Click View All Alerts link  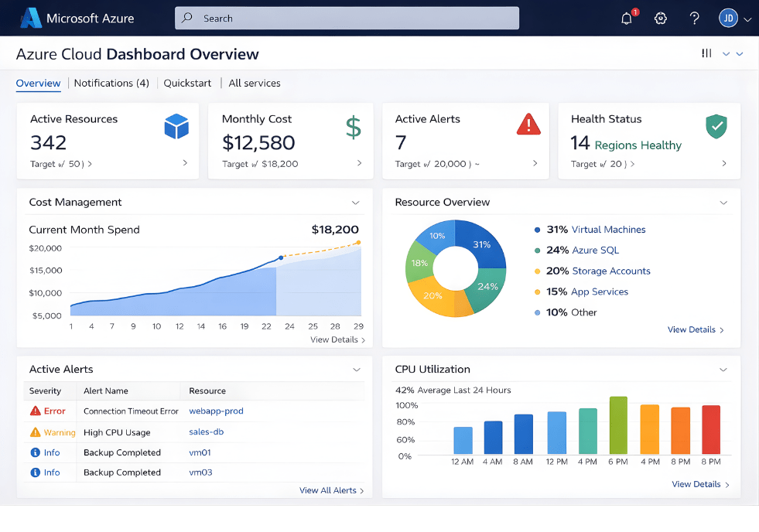coord(328,490)
